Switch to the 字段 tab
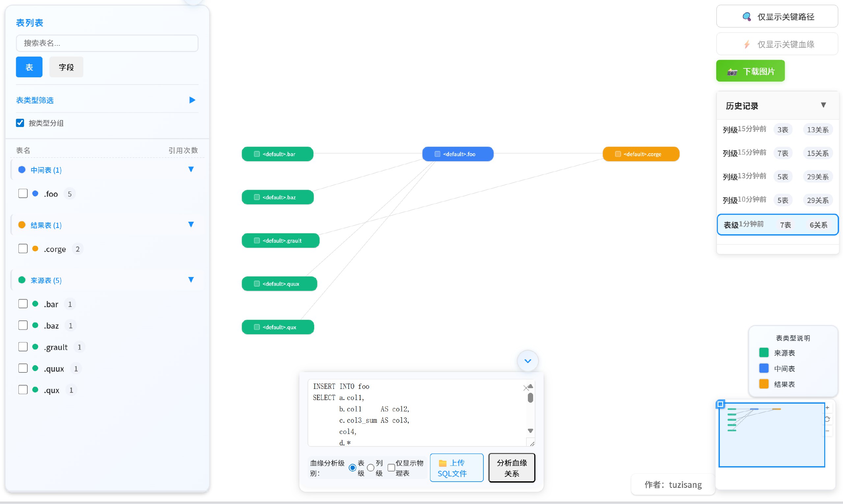This screenshot has width=843, height=504. click(x=66, y=67)
